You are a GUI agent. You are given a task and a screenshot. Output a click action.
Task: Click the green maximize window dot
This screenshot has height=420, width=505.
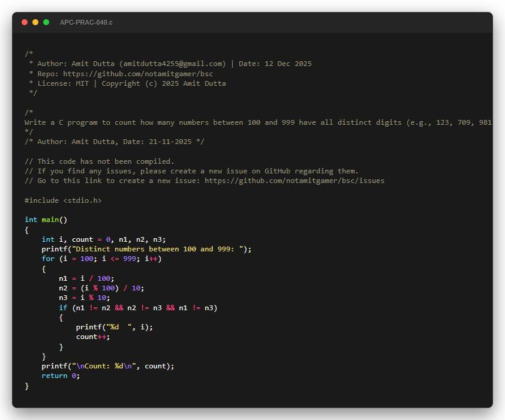tap(46, 22)
